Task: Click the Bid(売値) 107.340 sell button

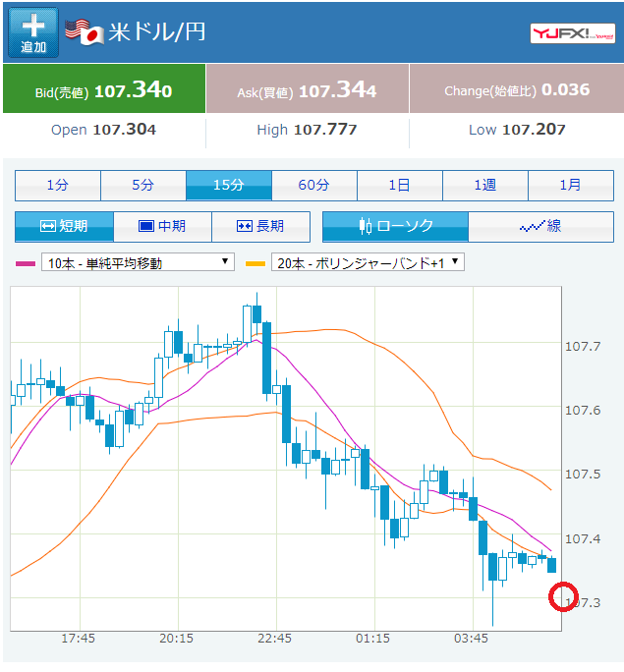Action: (104, 90)
